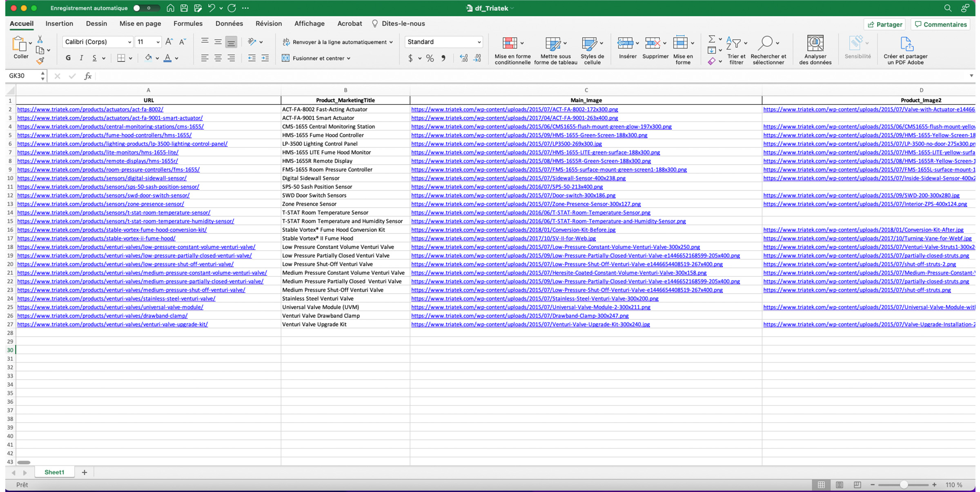Select the Sheet1 tab
Viewport: 980px width, 492px height.
click(54, 472)
